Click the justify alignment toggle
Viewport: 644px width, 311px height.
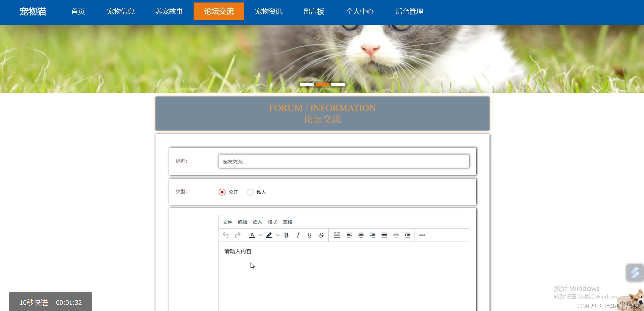coord(384,235)
